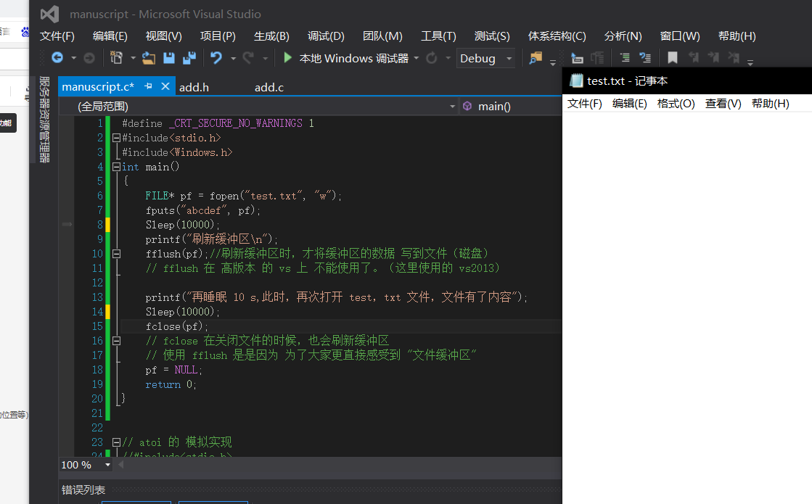Switch to the add.h tab

coord(194,87)
